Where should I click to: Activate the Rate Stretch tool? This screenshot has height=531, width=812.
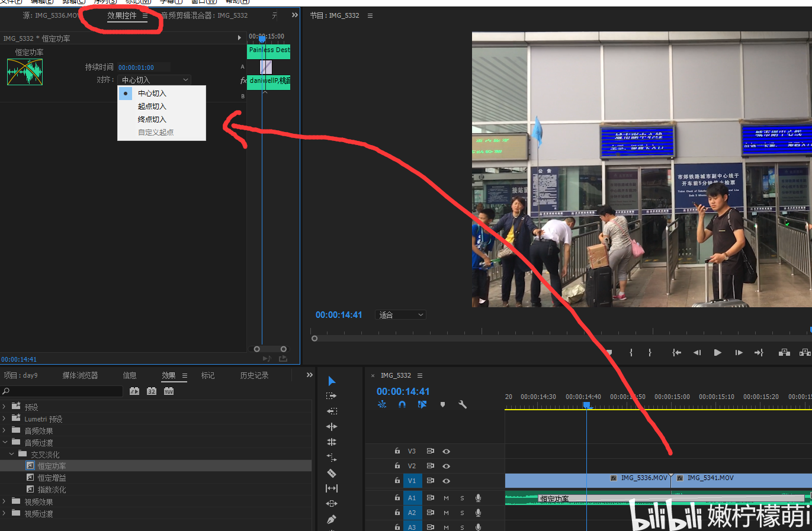[x=332, y=457]
